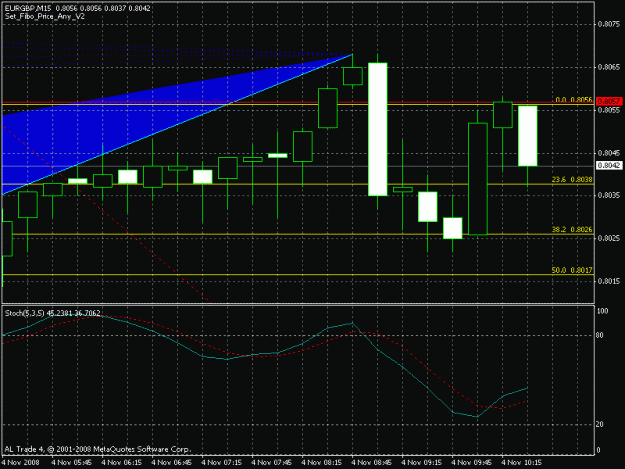Select the white 0.8042 price label
Viewport: 625px width, 469px height.
pos(609,165)
